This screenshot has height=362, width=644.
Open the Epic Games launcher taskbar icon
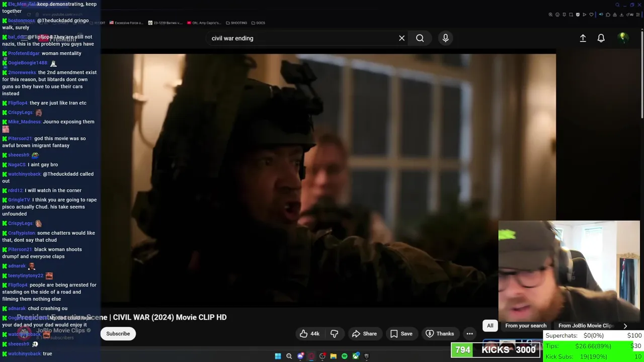coord(366,356)
